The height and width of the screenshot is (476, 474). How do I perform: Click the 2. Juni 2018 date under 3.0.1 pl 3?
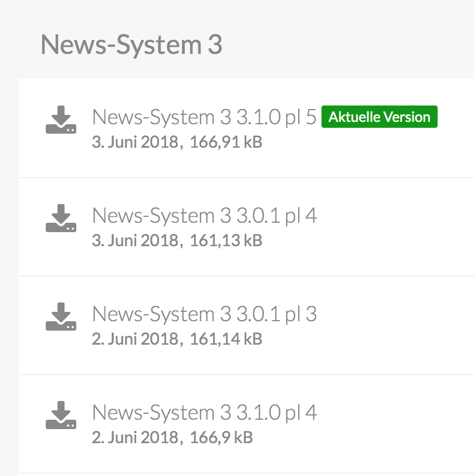[x=135, y=339]
